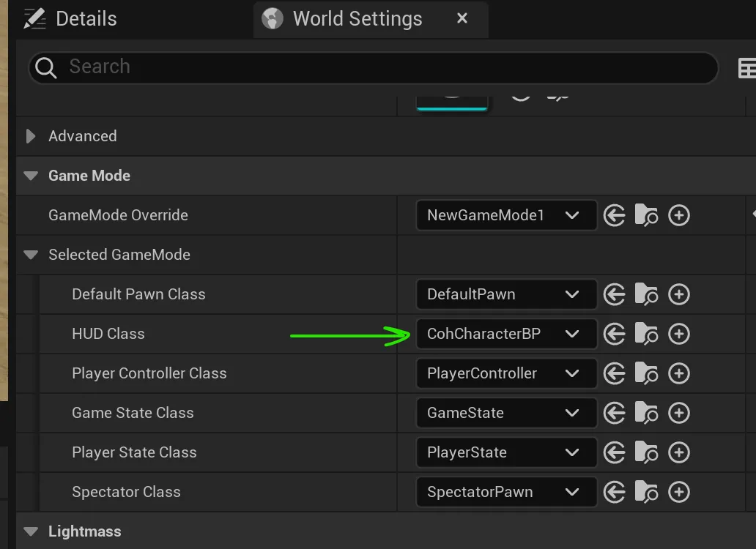Browse to the HUD Class asset in Content Browser
Image resolution: width=756 pixels, height=549 pixels.
pyautogui.click(x=646, y=334)
